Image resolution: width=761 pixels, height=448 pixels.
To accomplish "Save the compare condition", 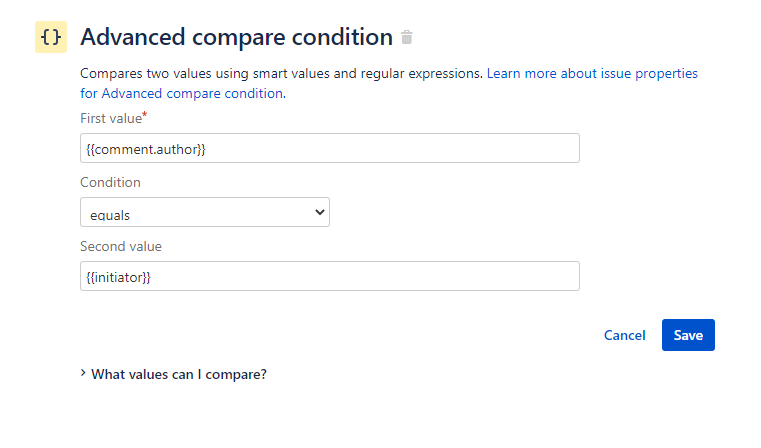I will (688, 335).
